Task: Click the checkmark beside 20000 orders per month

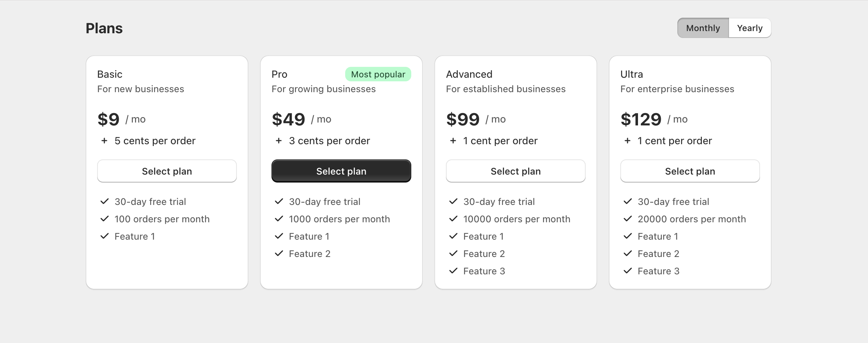Action: pos(627,219)
